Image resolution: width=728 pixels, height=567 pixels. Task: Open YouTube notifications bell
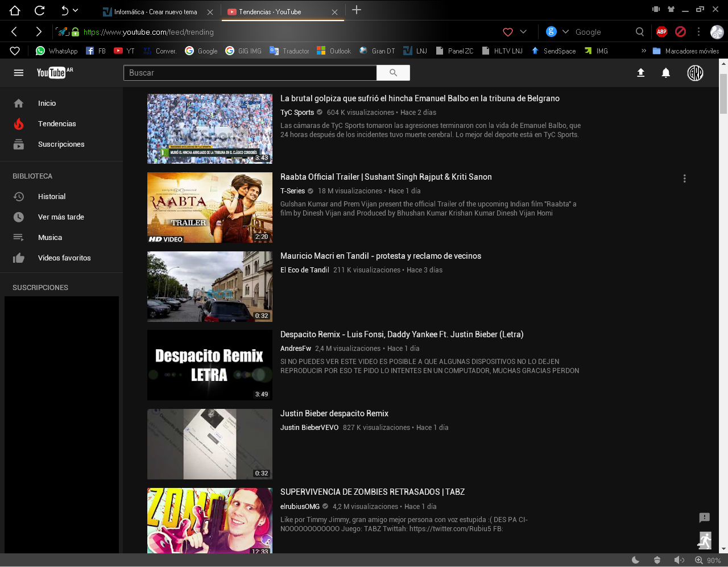click(666, 73)
